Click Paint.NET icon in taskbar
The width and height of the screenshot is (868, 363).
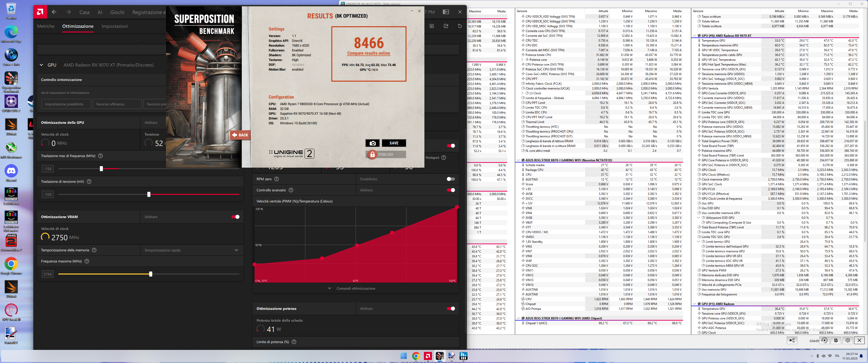(x=451, y=356)
